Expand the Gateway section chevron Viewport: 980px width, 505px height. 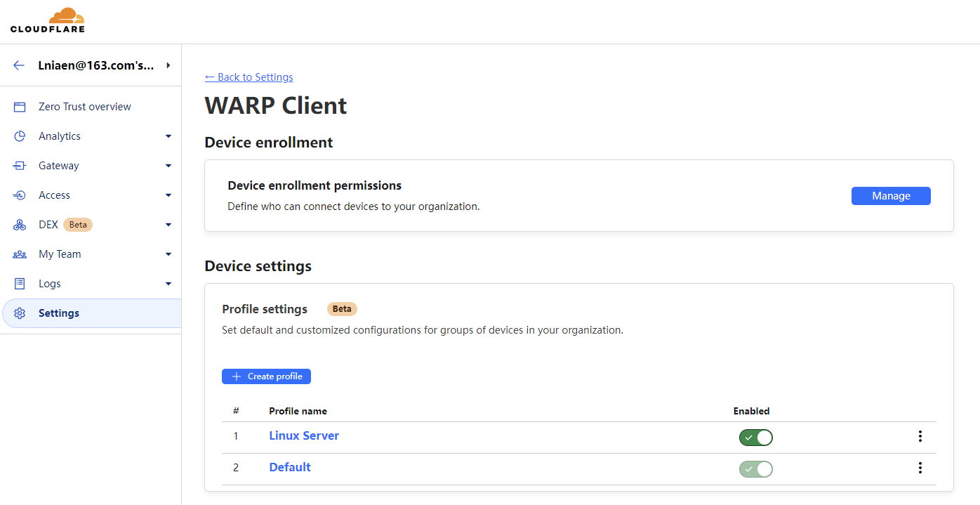coord(168,166)
